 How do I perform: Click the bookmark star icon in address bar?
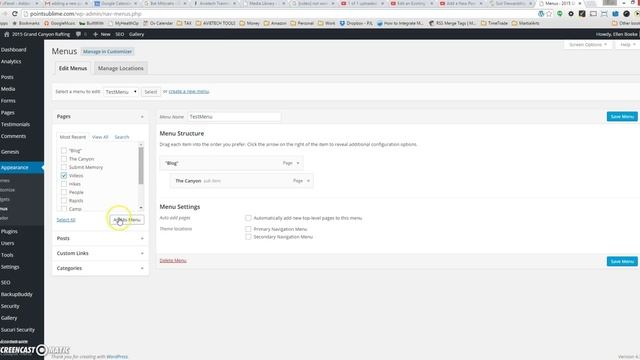coord(549,13)
